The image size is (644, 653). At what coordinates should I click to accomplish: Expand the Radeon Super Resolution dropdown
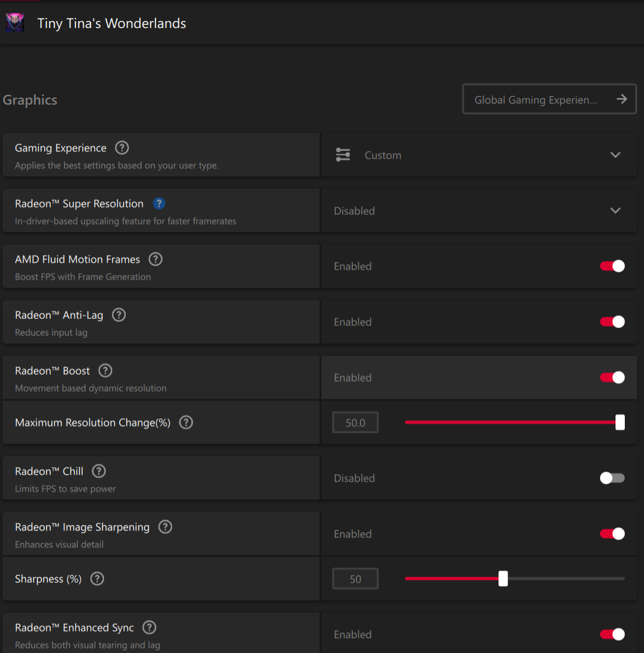(x=478, y=210)
